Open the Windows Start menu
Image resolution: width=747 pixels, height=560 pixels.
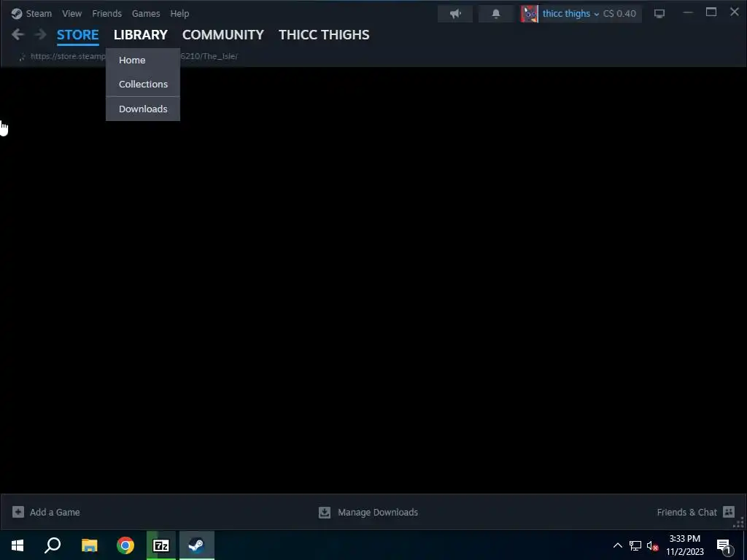(x=18, y=545)
